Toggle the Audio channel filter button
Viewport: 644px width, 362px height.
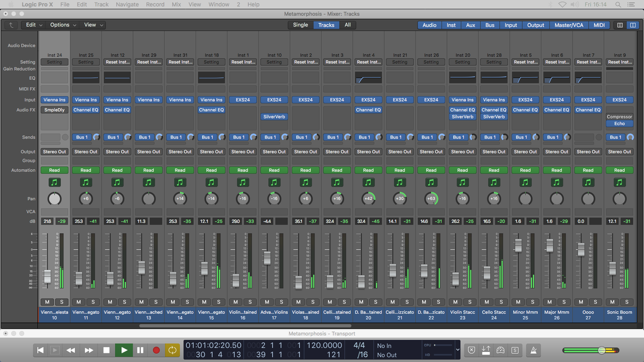(x=429, y=25)
